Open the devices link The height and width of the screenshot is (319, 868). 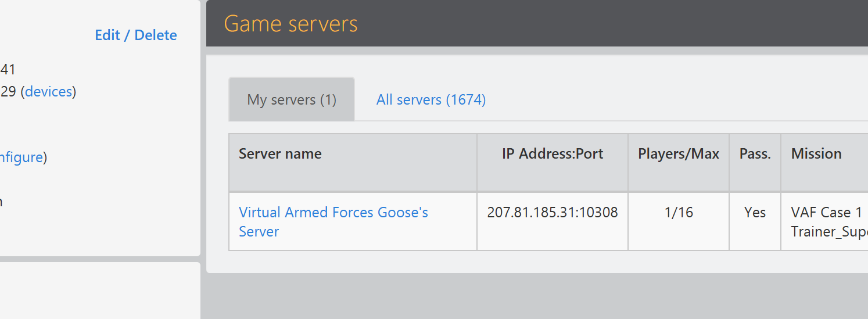point(49,91)
